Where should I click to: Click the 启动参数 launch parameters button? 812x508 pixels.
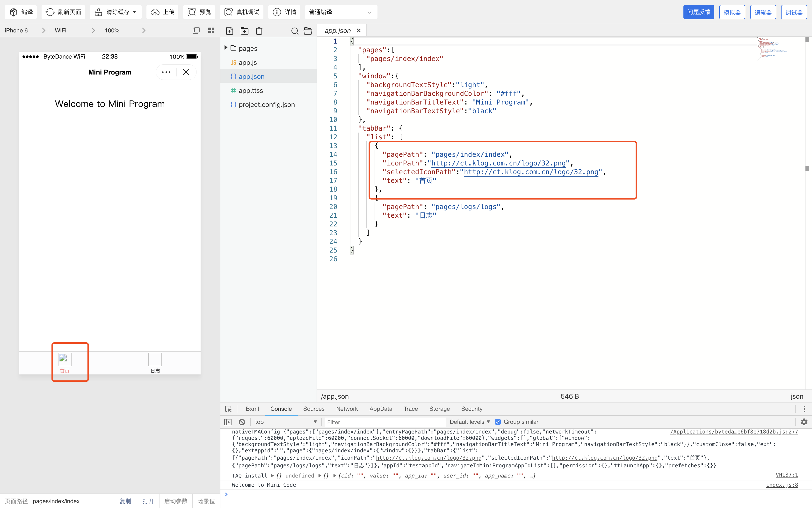pyautogui.click(x=176, y=501)
